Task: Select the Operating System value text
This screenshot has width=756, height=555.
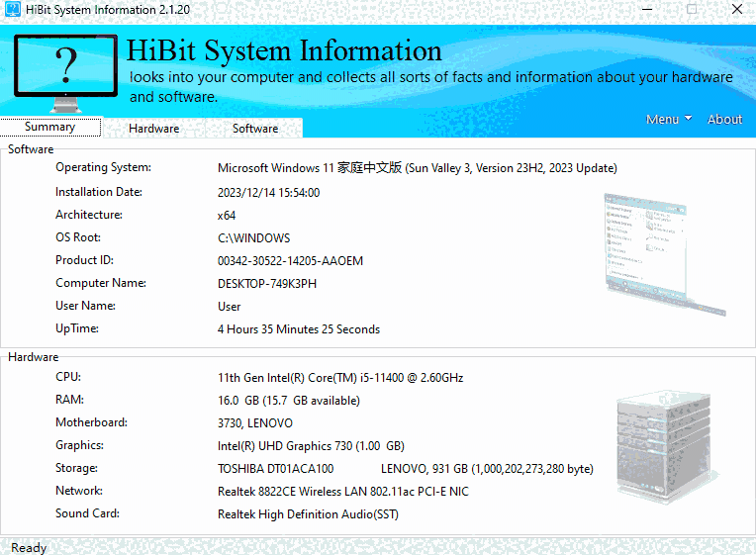Action: [417, 168]
